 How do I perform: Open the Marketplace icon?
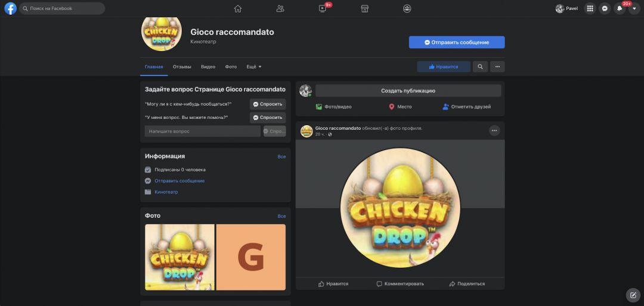click(x=365, y=8)
